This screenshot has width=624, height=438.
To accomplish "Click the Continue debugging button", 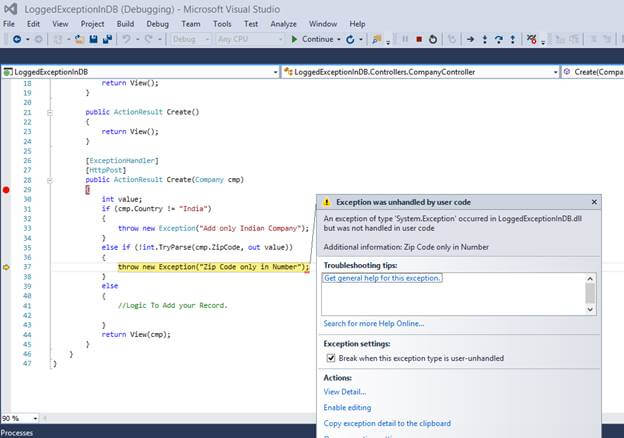I will click(311, 40).
